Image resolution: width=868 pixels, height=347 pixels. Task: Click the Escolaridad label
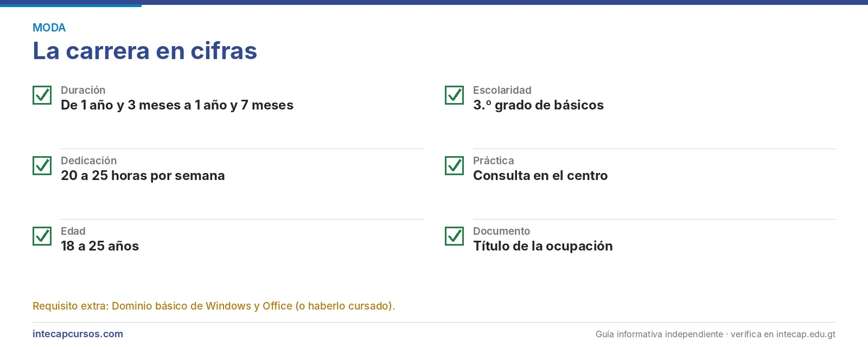pyautogui.click(x=502, y=90)
